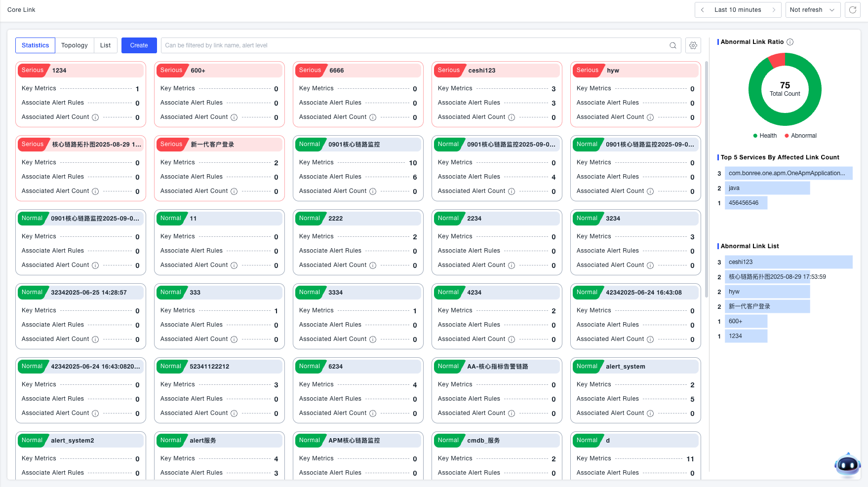The height and width of the screenshot is (487, 868).
Task: Switch to the List tab
Action: [106, 45]
